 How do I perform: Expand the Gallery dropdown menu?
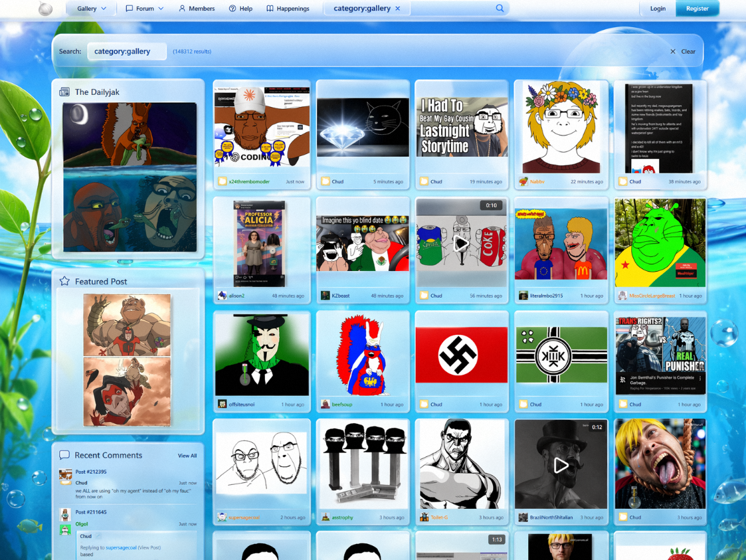[x=91, y=9]
